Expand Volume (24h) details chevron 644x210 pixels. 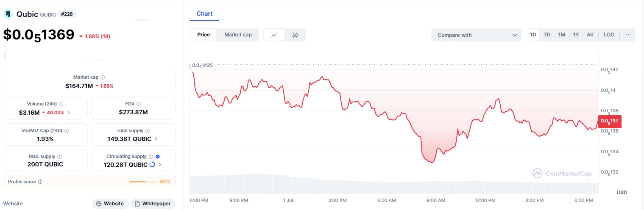coord(69,113)
